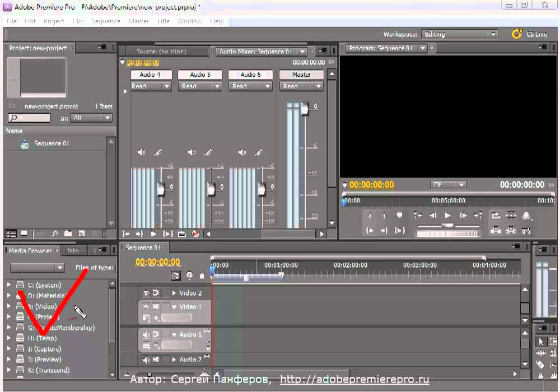Expand the Audio 2 track
Screen dimensions: 560x392
point(174,360)
